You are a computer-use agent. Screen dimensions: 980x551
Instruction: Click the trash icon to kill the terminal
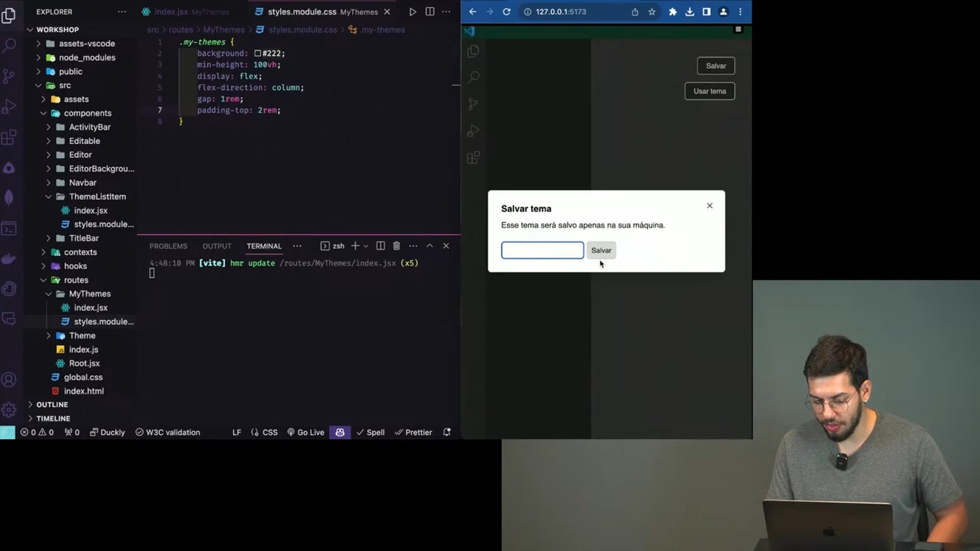point(397,246)
